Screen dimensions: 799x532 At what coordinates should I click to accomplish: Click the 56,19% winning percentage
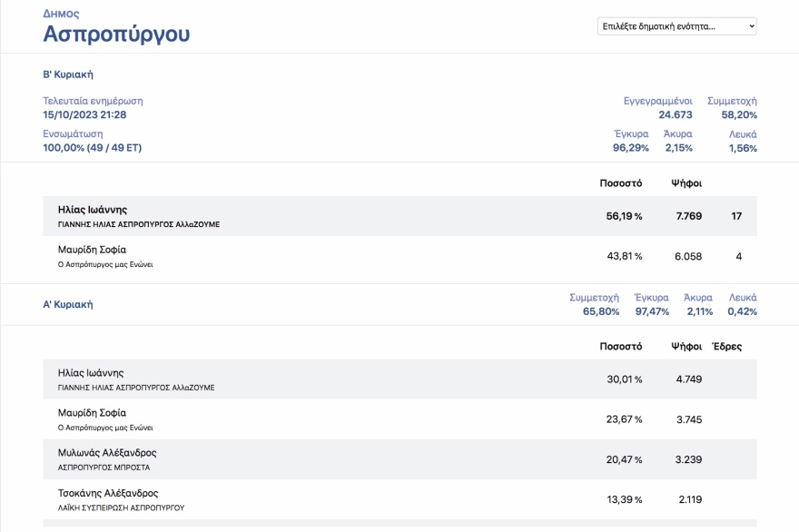coord(624,216)
